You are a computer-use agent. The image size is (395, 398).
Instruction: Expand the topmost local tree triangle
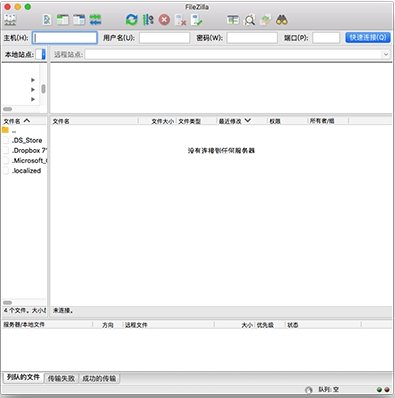click(x=33, y=80)
